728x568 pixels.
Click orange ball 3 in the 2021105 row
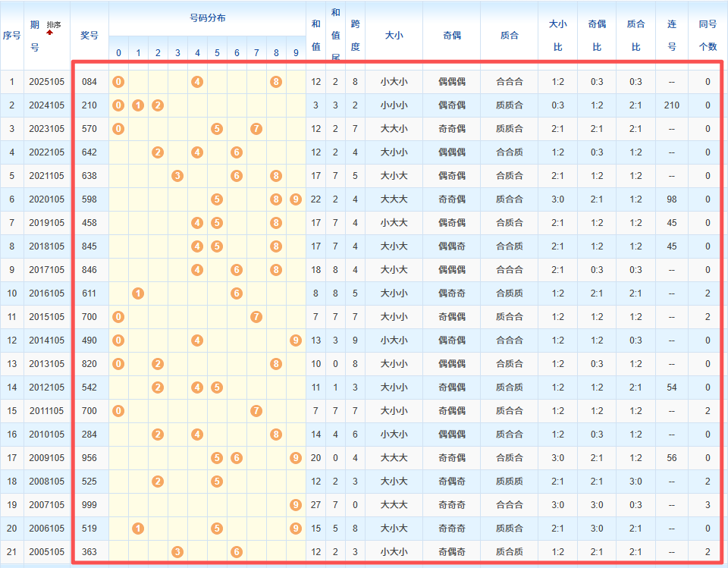pos(177,176)
